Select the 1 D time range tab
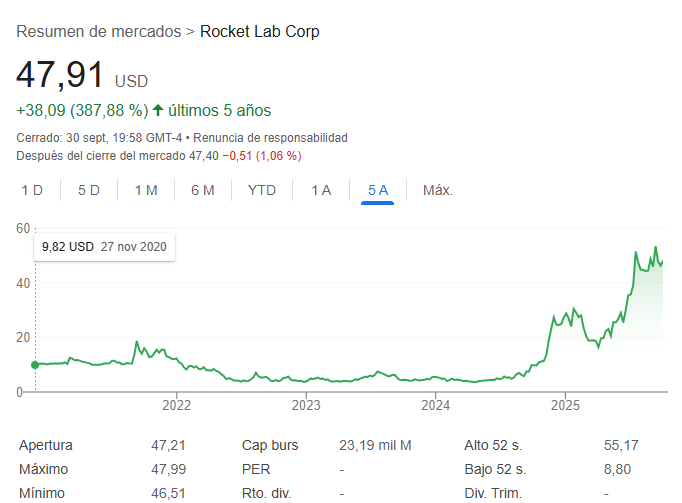This screenshot has height=503, width=682. (x=32, y=190)
